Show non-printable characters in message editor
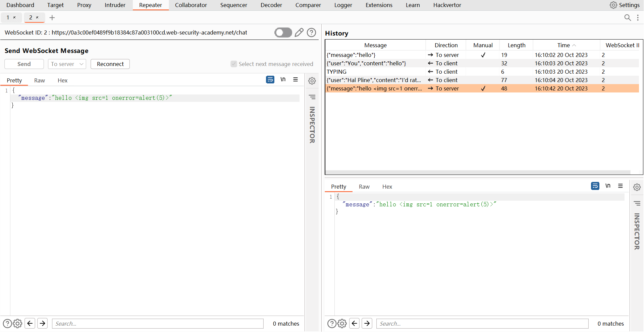Image resolution: width=644 pixels, height=332 pixels. click(283, 80)
